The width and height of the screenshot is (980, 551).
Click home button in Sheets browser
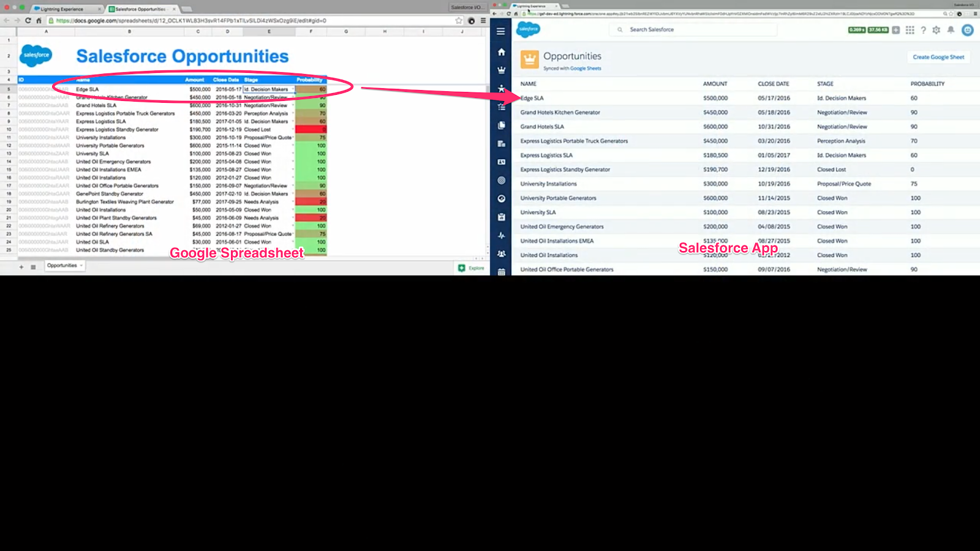tap(39, 20)
